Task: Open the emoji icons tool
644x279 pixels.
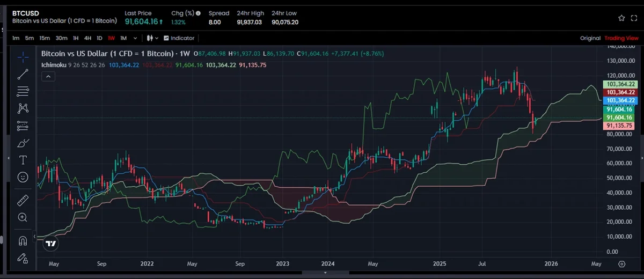Action: pyautogui.click(x=23, y=177)
